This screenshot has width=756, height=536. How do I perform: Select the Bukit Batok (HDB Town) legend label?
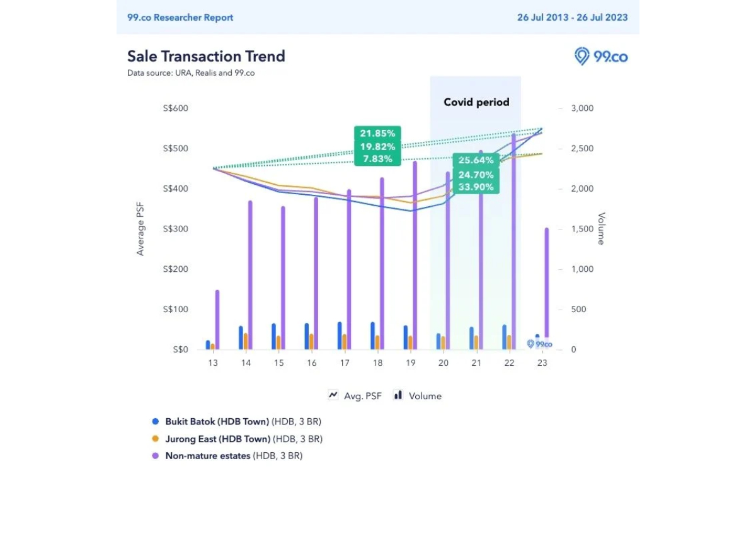coord(217,421)
